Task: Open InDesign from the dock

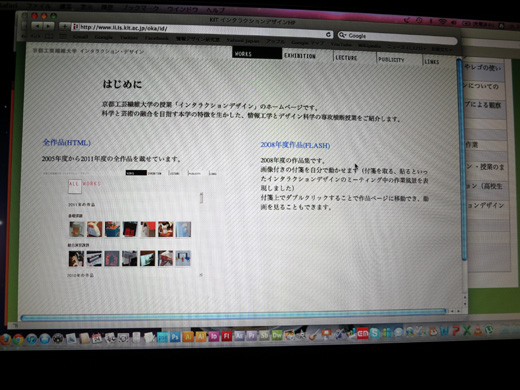Action: point(214,336)
